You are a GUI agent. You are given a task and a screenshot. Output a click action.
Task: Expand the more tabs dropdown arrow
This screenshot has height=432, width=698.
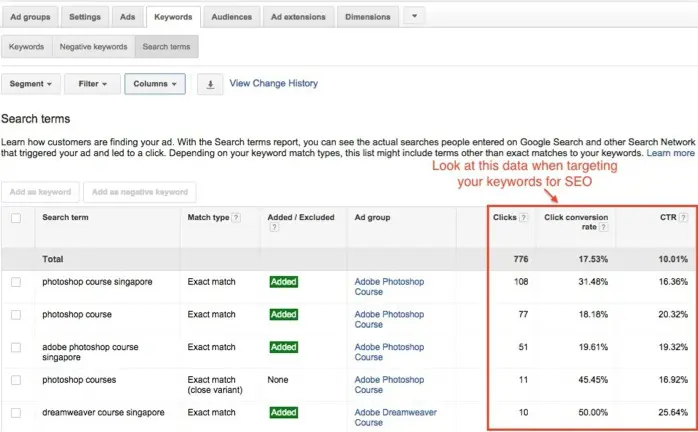(414, 16)
